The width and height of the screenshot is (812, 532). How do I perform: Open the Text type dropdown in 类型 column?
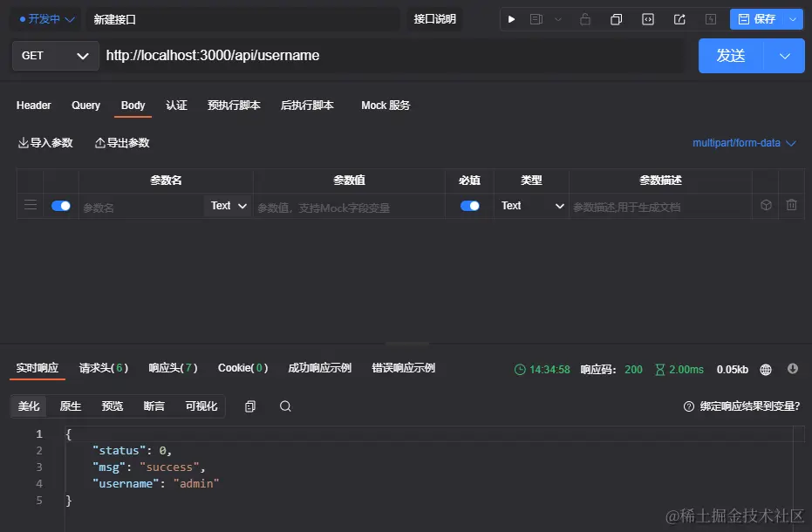[530, 205]
